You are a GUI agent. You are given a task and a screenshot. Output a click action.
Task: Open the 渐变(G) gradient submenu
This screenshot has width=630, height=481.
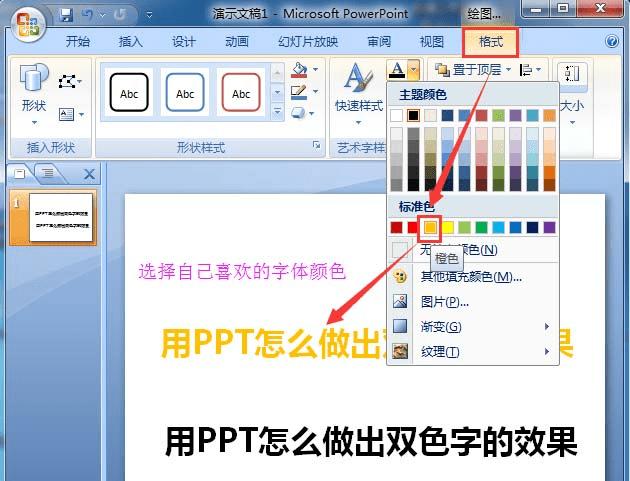pos(474,327)
